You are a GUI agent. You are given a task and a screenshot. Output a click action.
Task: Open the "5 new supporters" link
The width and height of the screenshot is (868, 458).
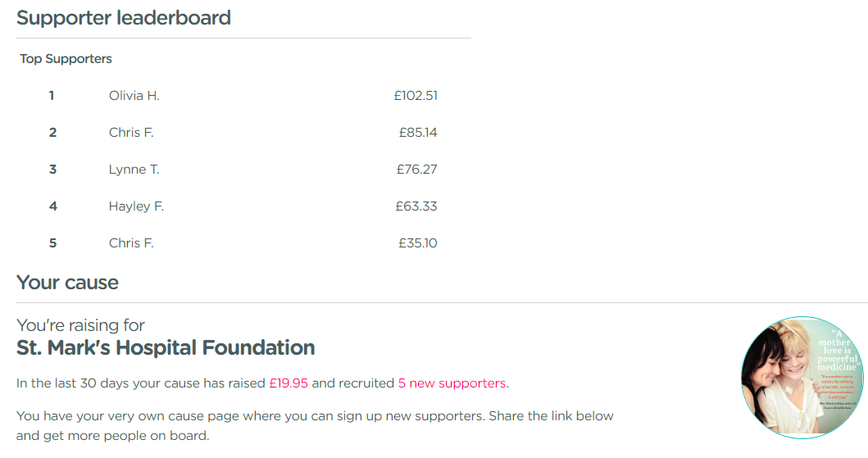point(452,383)
